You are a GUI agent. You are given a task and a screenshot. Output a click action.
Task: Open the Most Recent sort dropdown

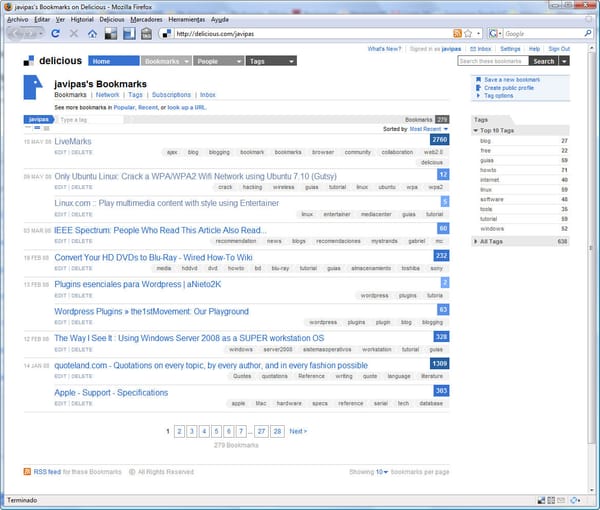(x=446, y=129)
